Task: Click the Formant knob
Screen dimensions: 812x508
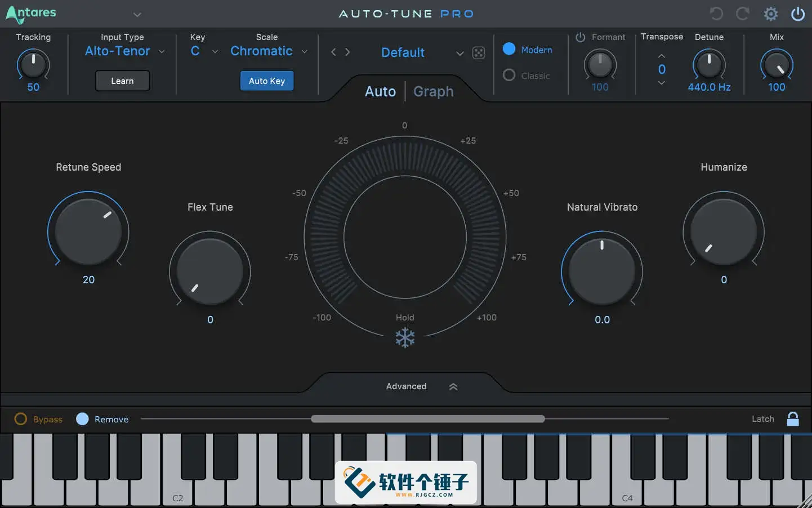Action: [x=600, y=65]
